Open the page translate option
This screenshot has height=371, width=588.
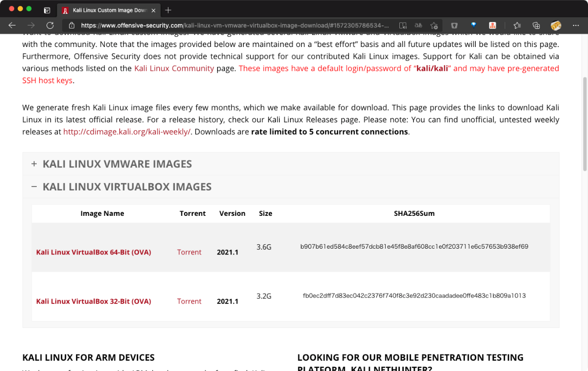[x=418, y=25]
